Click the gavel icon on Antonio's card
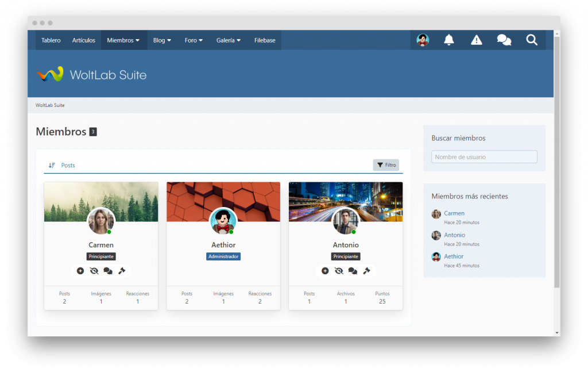This screenshot has height=376, width=588. [366, 271]
